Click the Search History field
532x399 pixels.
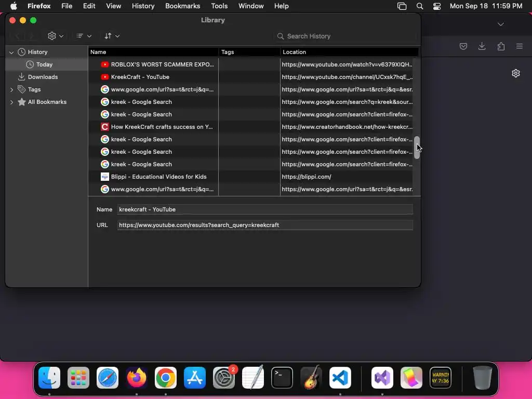(x=346, y=36)
